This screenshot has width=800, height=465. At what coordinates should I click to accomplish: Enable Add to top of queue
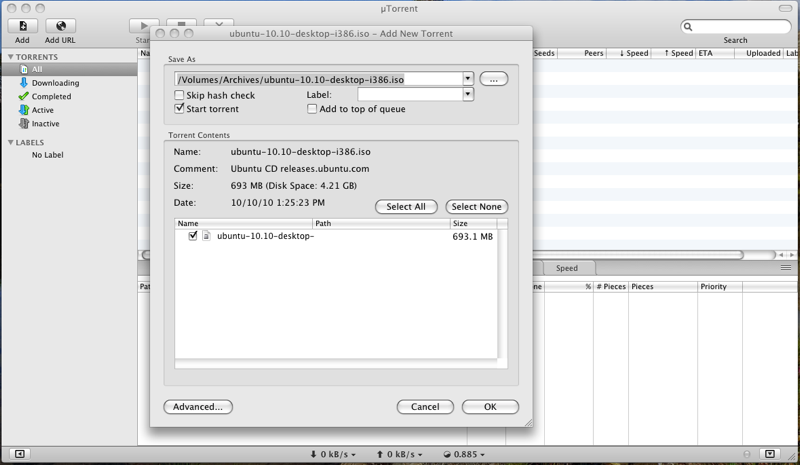(x=312, y=109)
